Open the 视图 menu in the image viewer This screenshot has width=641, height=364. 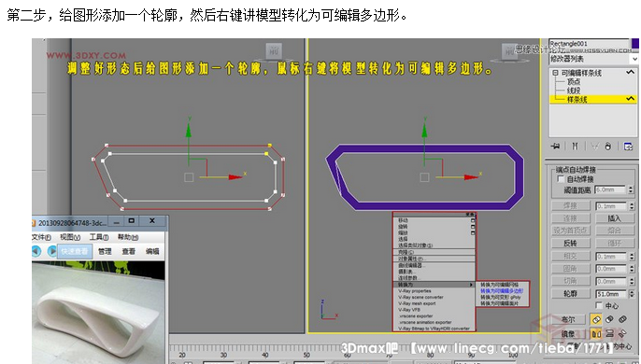[70, 237]
